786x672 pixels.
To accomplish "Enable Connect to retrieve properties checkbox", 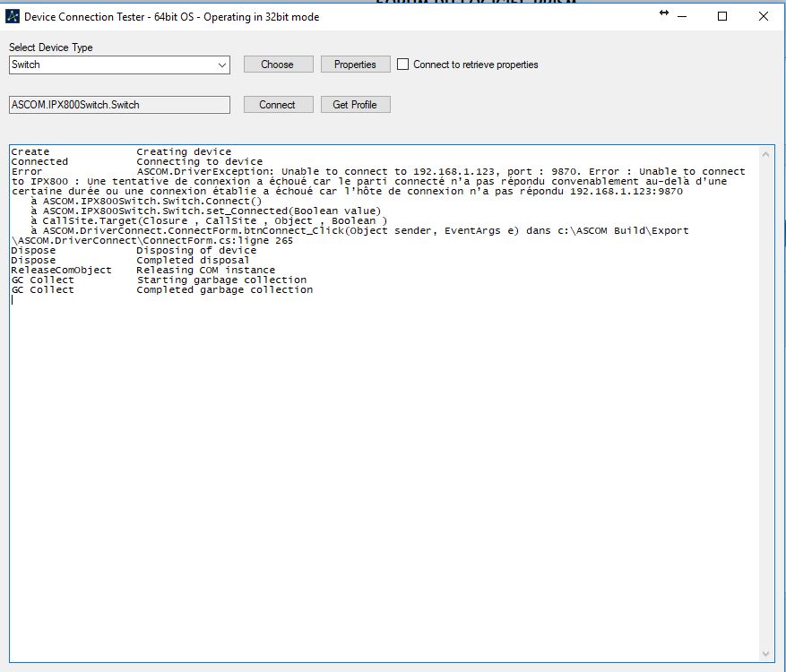I will pos(403,65).
